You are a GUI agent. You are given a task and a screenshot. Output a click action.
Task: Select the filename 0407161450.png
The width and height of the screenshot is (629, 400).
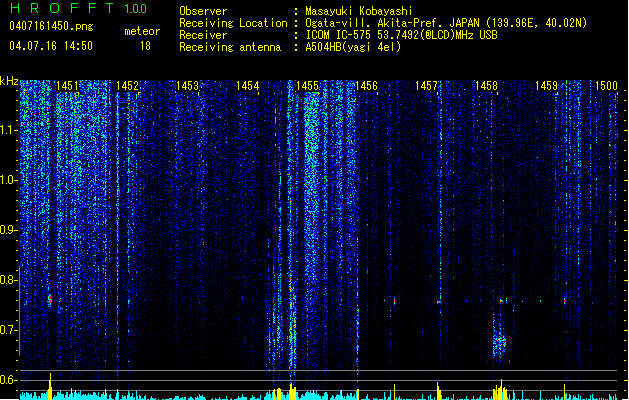click(x=51, y=26)
